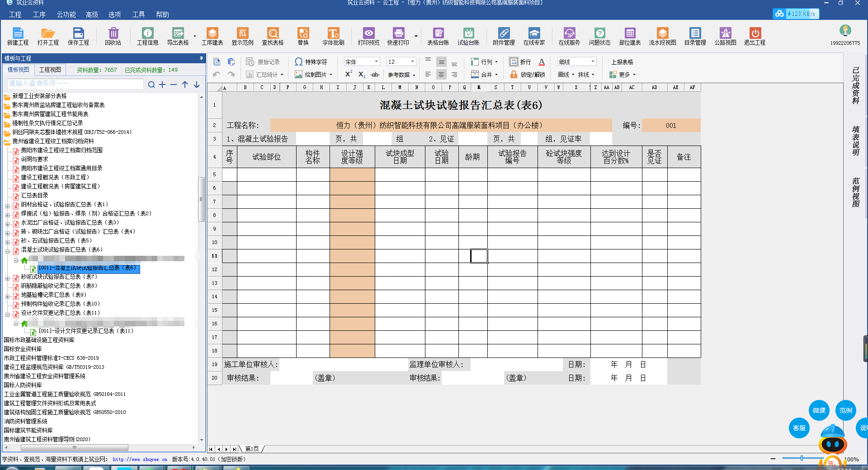Toggle superscript X² formatting

tap(349, 74)
